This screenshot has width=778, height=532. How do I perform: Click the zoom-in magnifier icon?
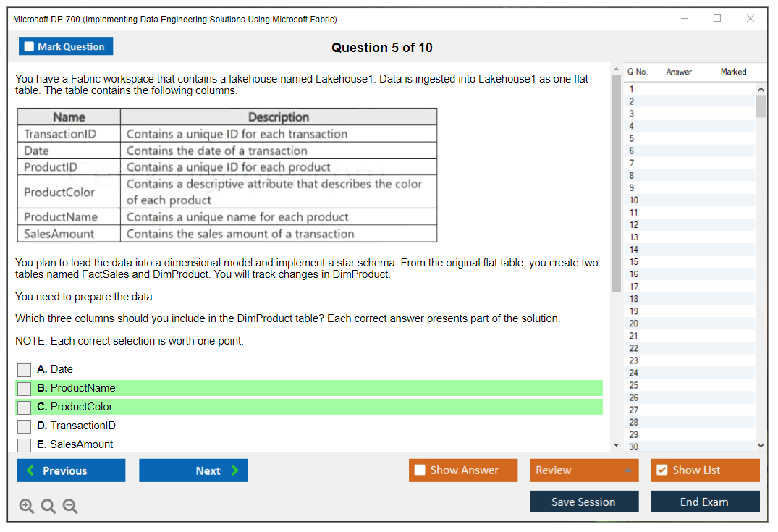pos(26,506)
